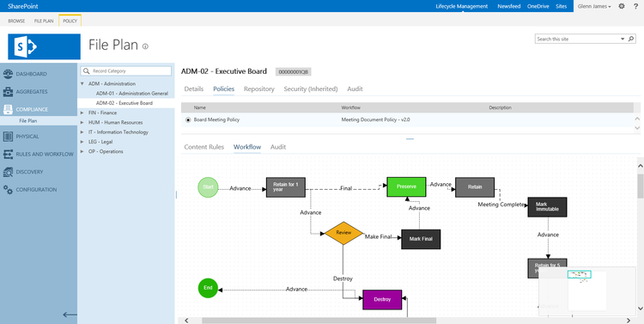Viewport: 644px width, 324px height.
Task: Collapse the sidebar with the left arrow
Action: click(70, 315)
